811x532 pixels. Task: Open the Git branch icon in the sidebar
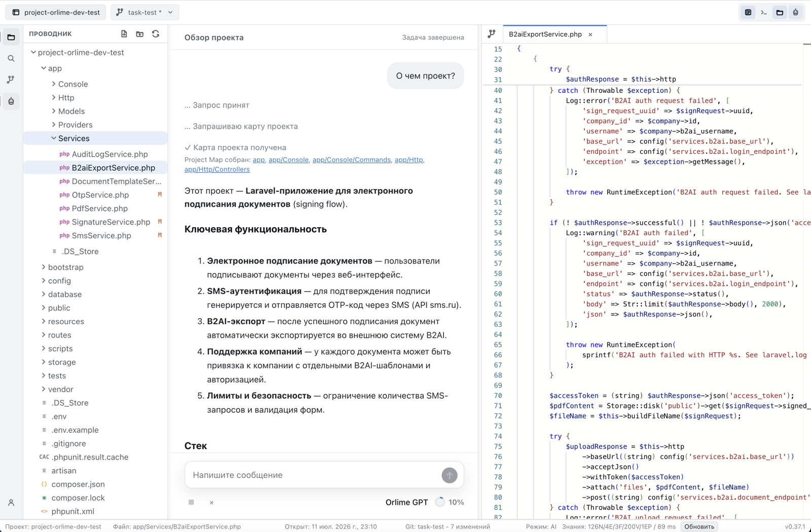[x=11, y=80]
